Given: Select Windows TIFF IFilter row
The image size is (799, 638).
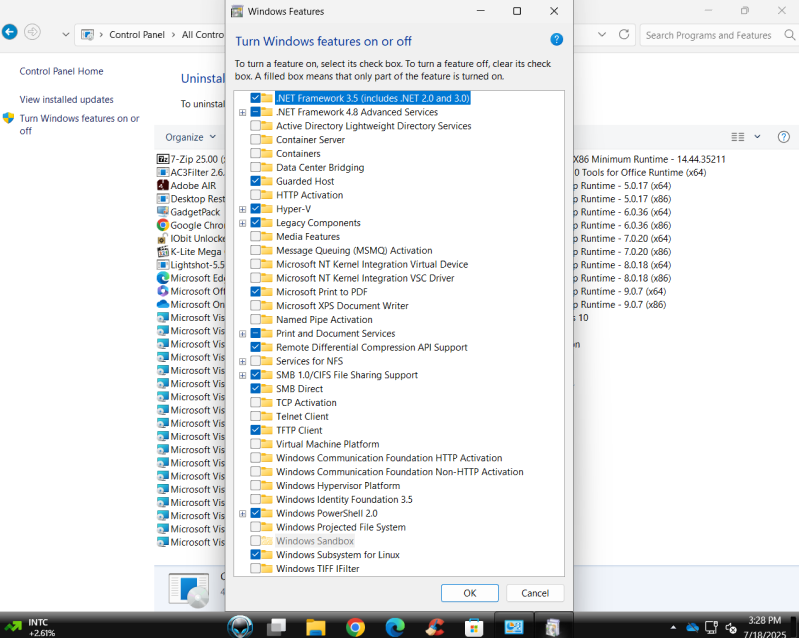Looking at the screenshot, I should tap(317, 568).
